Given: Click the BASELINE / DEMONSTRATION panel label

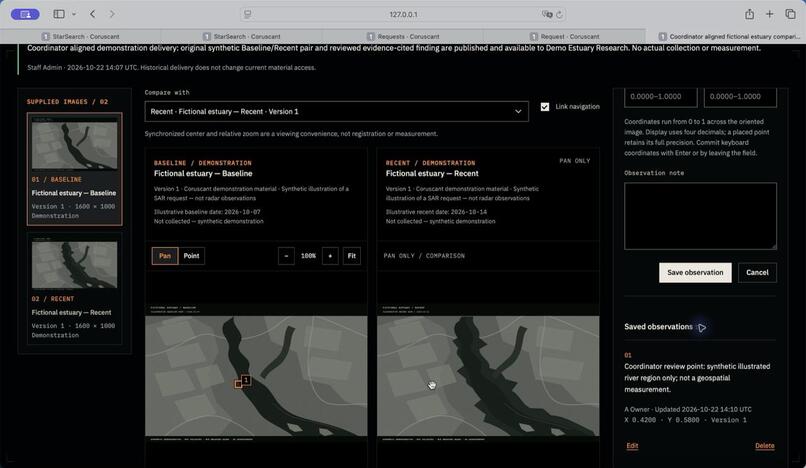Looking at the screenshot, I should click(203, 163).
